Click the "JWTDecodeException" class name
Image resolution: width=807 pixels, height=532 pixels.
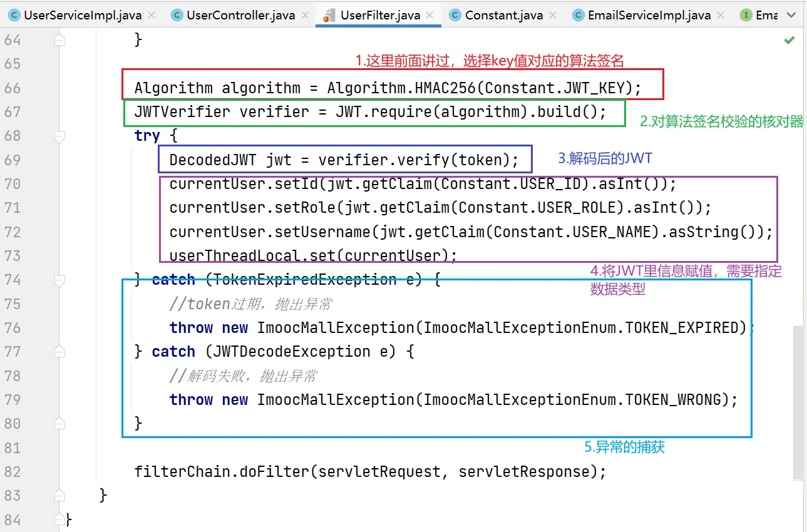coord(292,352)
